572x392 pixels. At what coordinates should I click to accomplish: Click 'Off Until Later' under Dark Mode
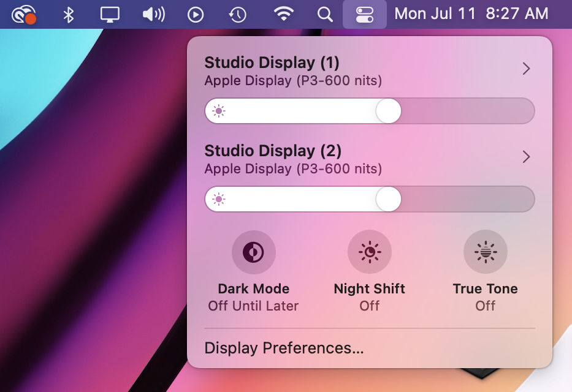point(254,306)
